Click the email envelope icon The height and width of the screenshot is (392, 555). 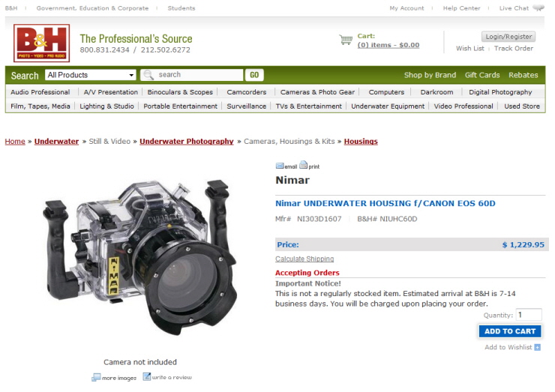[280, 166]
